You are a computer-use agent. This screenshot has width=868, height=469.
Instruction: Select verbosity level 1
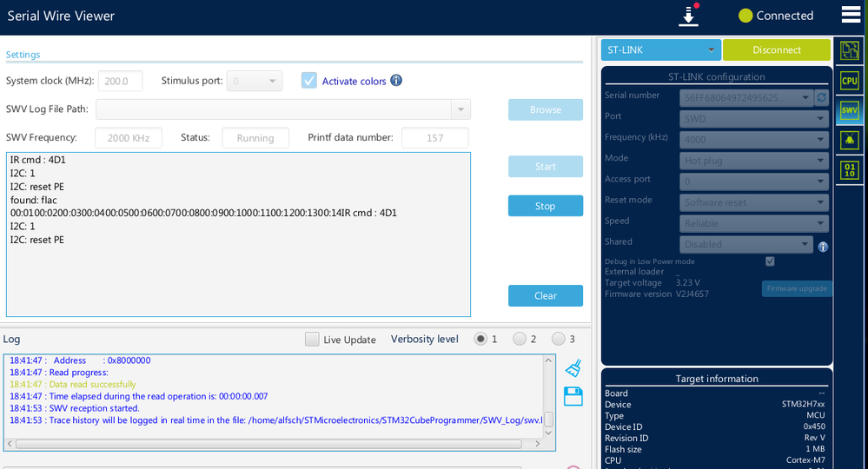pos(480,339)
